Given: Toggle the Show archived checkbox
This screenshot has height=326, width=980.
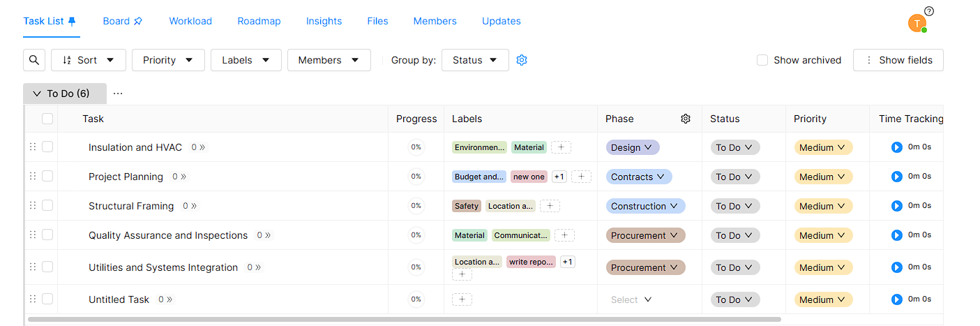Looking at the screenshot, I should coord(762,60).
